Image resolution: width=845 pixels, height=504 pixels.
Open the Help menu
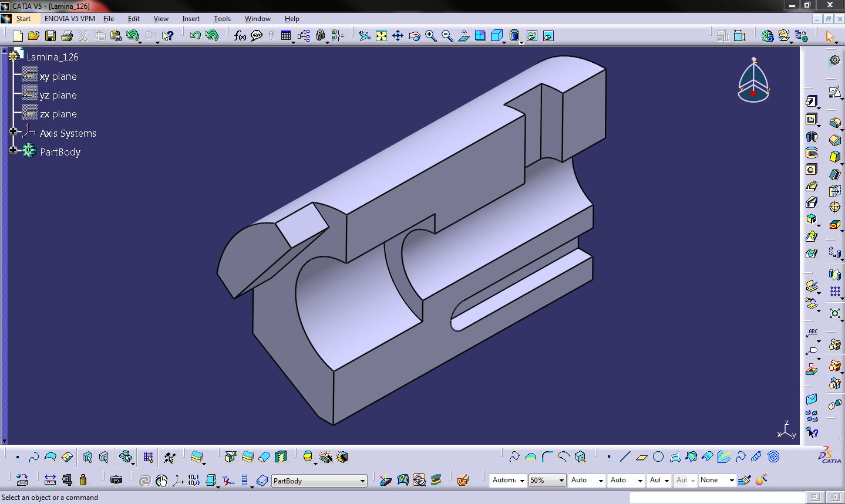tap(292, 19)
